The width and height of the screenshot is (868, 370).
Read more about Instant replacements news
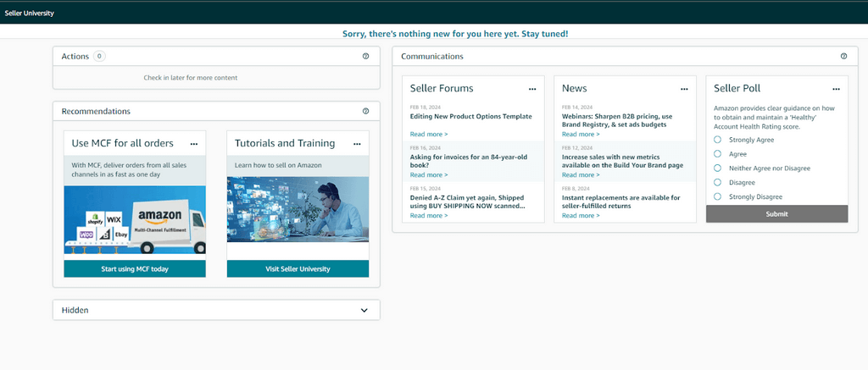581,216
